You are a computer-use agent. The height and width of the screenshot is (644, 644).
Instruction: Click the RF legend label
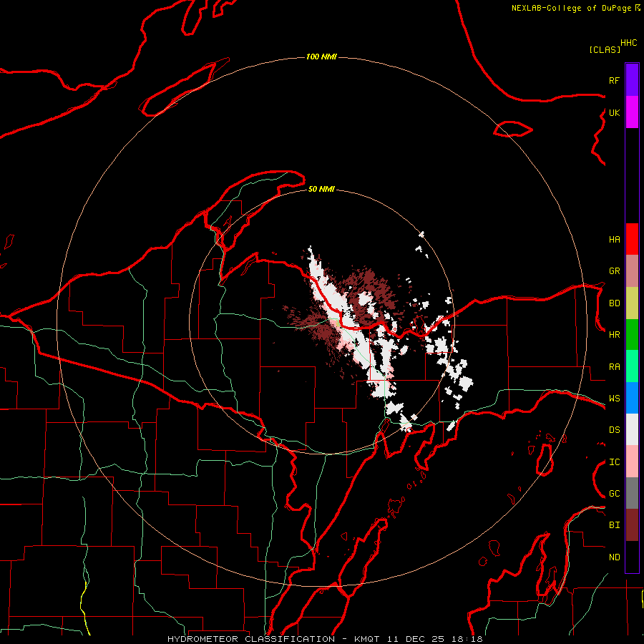click(614, 80)
